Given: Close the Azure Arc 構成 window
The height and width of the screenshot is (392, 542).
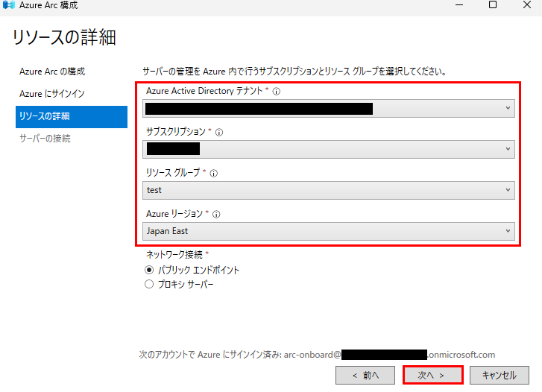Looking at the screenshot, I should tap(527, 4).
